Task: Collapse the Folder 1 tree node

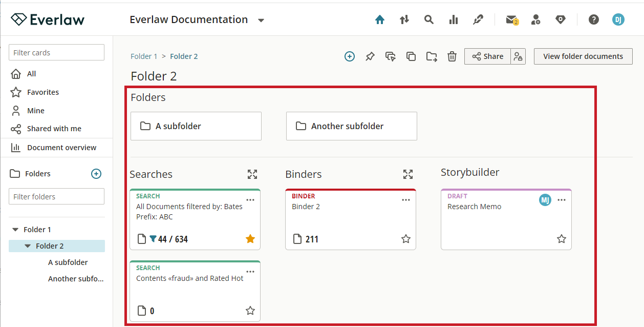Action: point(15,230)
